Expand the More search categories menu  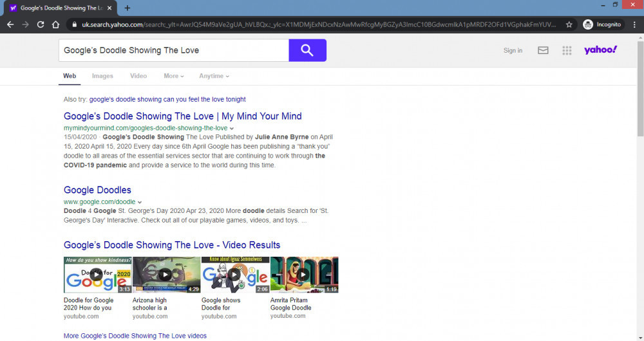click(173, 76)
